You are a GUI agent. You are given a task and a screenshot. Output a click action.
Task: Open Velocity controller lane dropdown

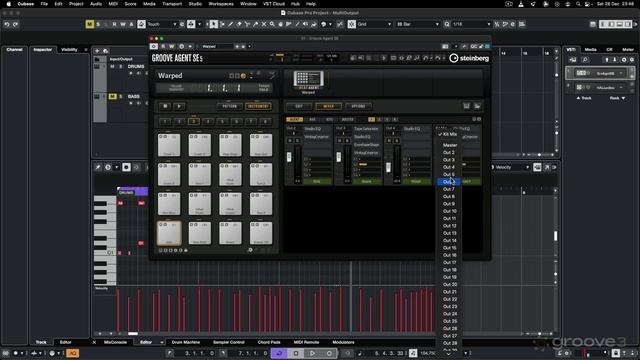click(511, 167)
